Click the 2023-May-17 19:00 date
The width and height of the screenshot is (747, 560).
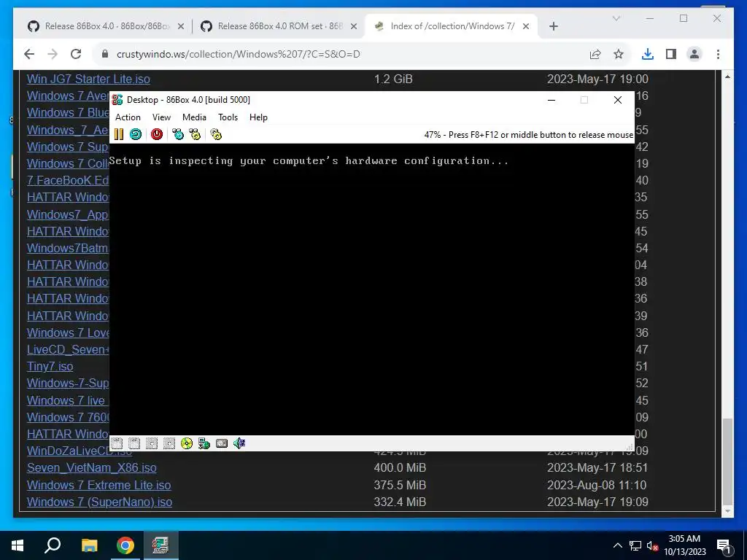click(x=597, y=79)
